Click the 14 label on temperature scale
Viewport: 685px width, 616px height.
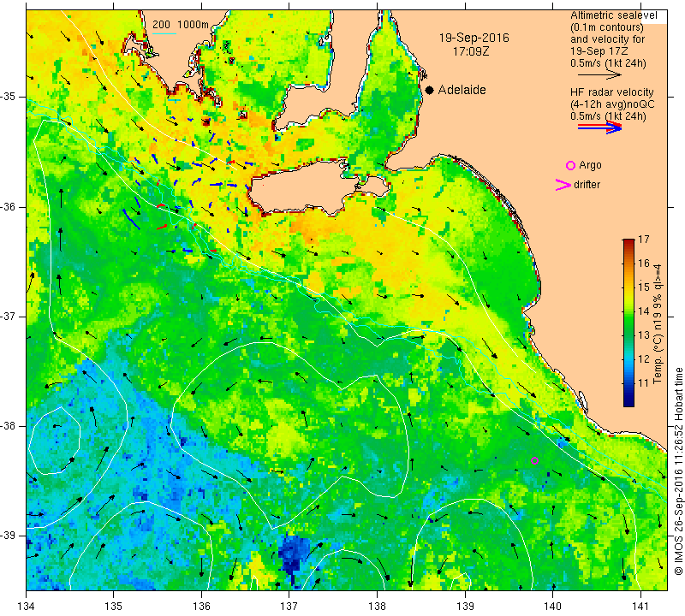(644, 311)
